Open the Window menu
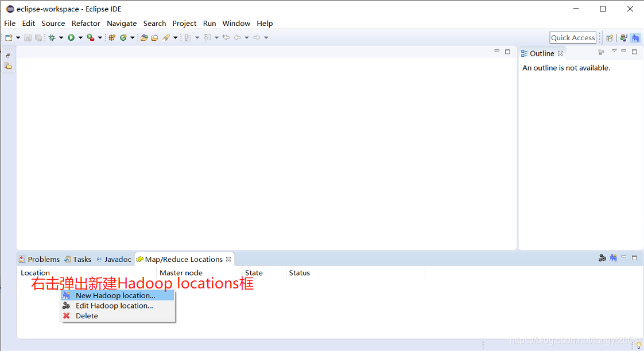644x351 pixels. pyautogui.click(x=236, y=24)
